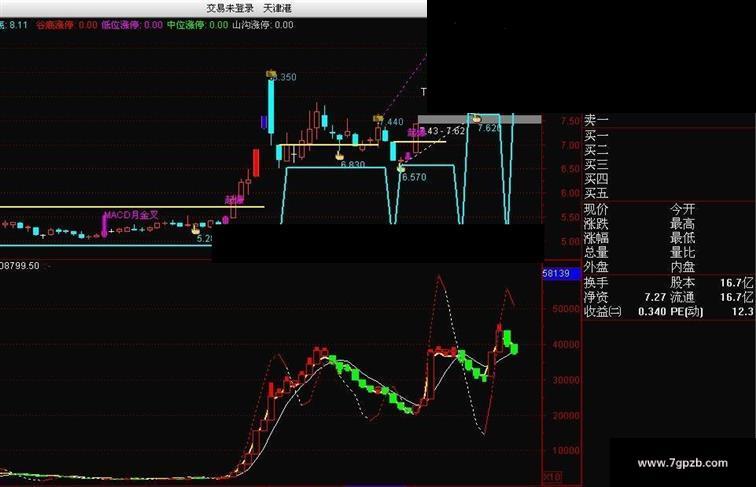Viewport: 756px width, 487px height.
Task: Click the 涨跌 field label
Action: [596, 224]
